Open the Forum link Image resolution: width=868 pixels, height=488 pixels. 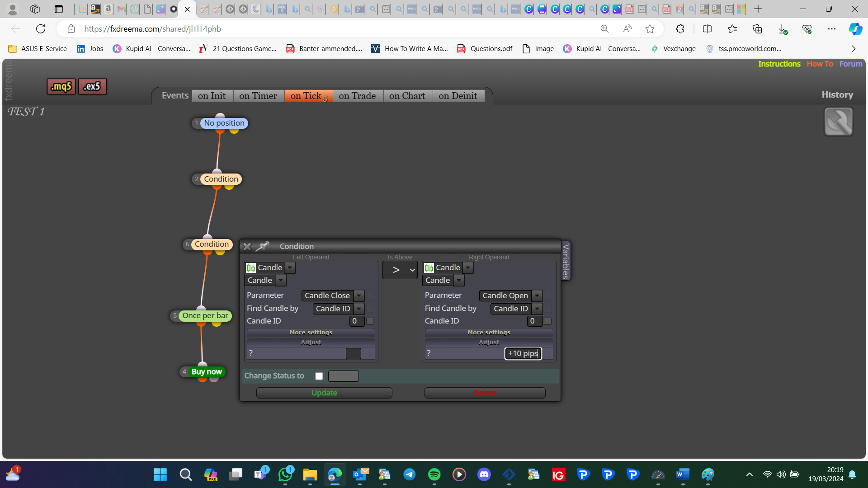click(x=851, y=64)
